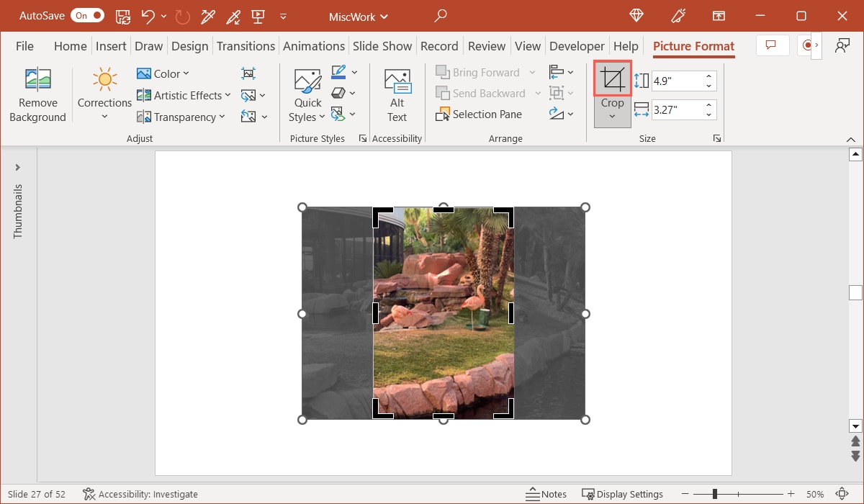The width and height of the screenshot is (864, 504).
Task: Turn off the AutoSave toggle
Action: coord(86,15)
